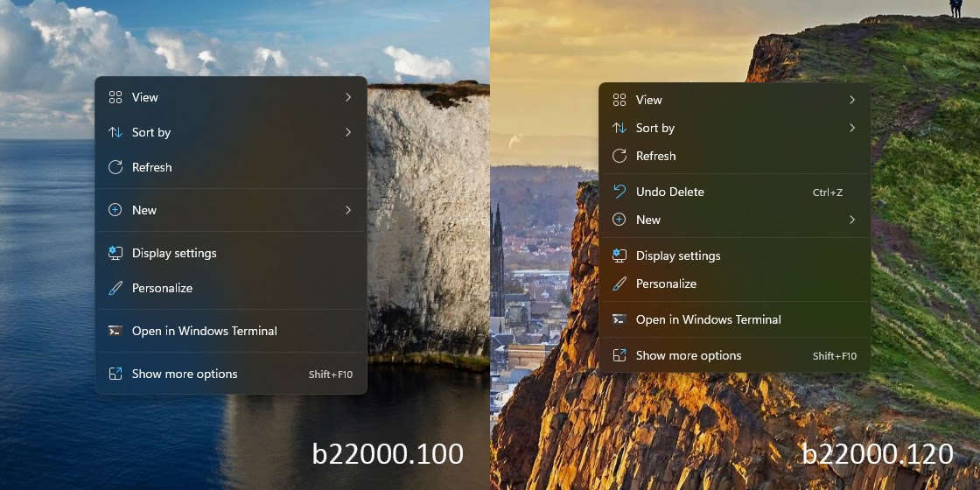Click Shift+F10 shortcut text in b22000.100 menu
Screen dimensions: 980x490
coord(331,374)
